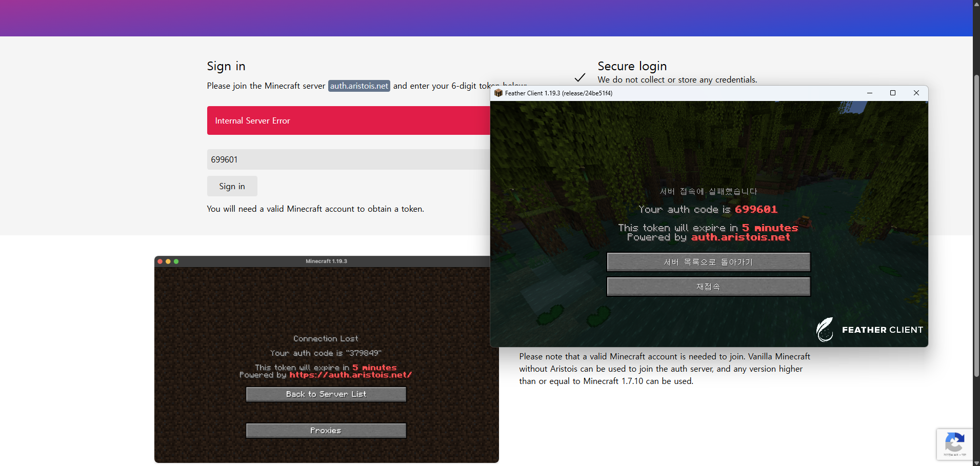Image resolution: width=980 pixels, height=466 pixels.
Task: Click the Secure login heading
Action: click(632, 66)
